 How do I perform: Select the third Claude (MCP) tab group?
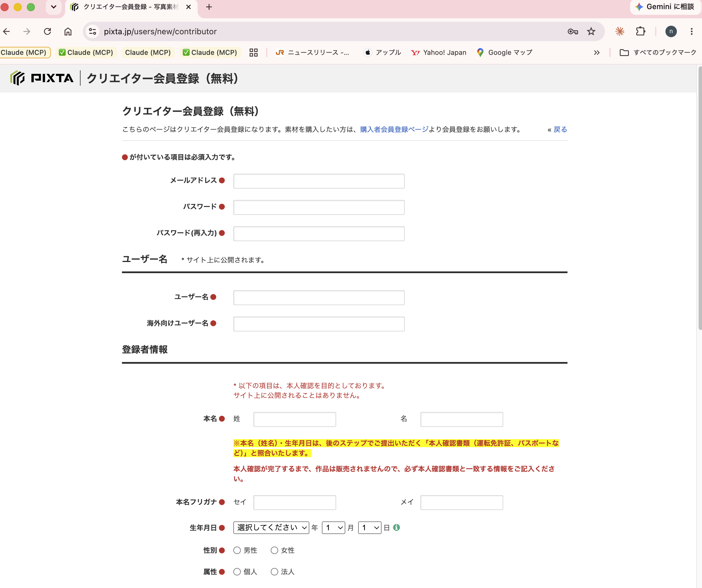point(148,53)
